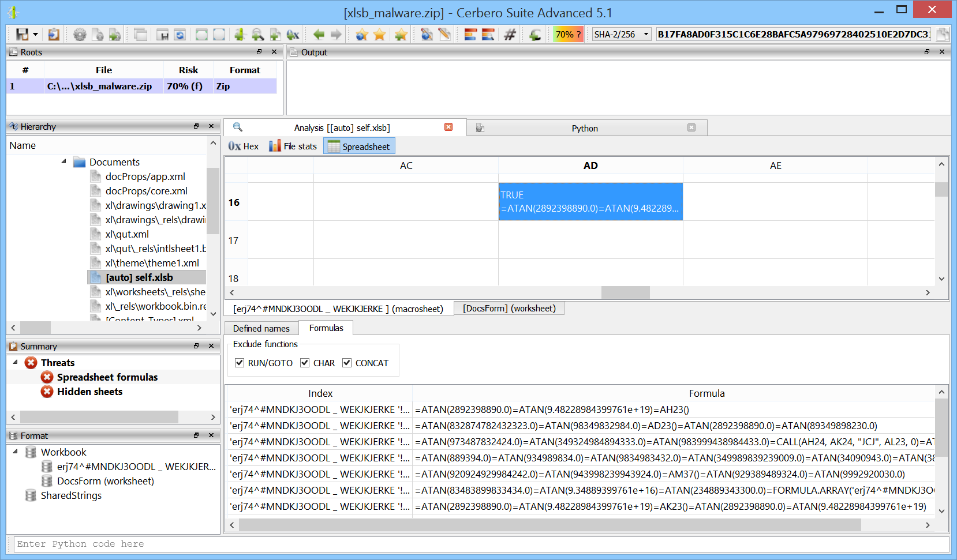Open the save icon's dropdown arrow
Viewport: 957px width, 560px height.
[x=35, y=35]
